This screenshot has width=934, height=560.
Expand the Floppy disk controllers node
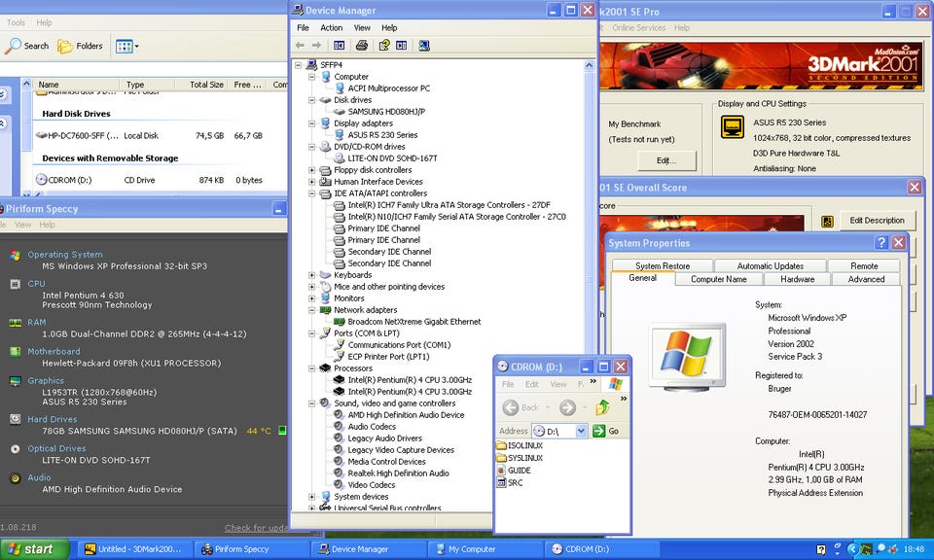pos(311,170)
